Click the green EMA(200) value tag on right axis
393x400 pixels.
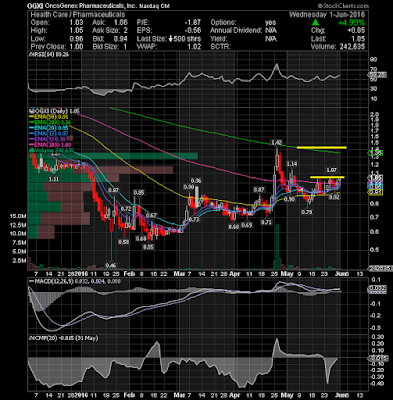pos(375,153)
